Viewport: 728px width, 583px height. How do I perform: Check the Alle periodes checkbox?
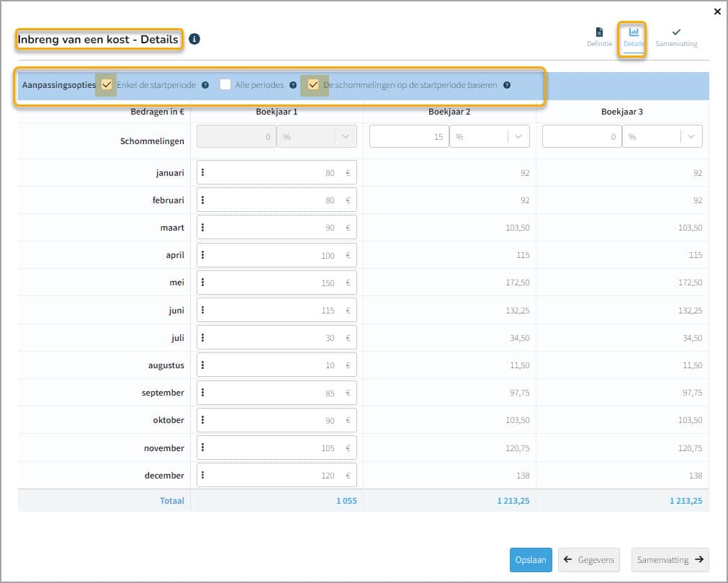[225, 84]
